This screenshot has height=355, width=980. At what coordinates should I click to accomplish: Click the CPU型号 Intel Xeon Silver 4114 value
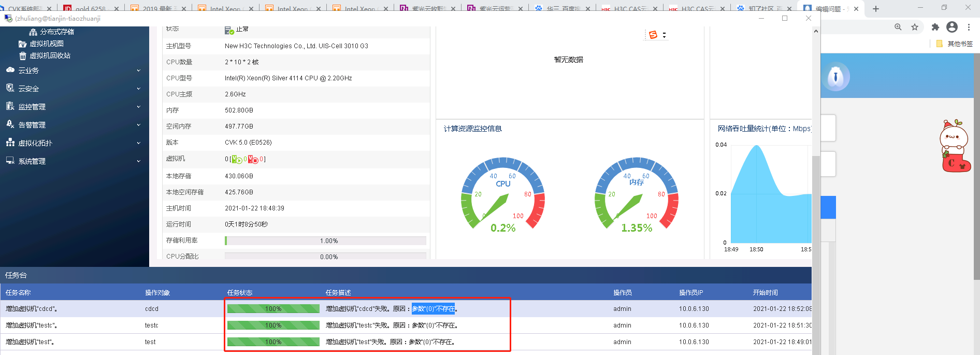288,78
